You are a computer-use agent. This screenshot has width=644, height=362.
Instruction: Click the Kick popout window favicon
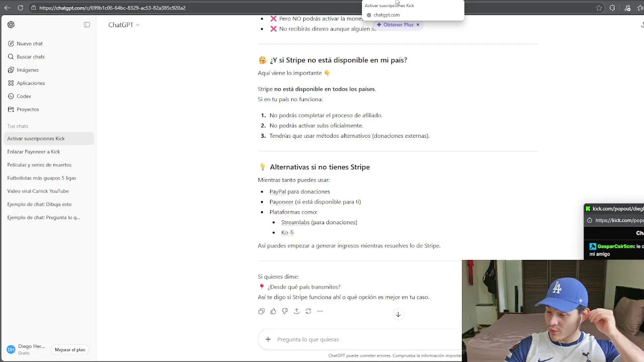point(588,209)
